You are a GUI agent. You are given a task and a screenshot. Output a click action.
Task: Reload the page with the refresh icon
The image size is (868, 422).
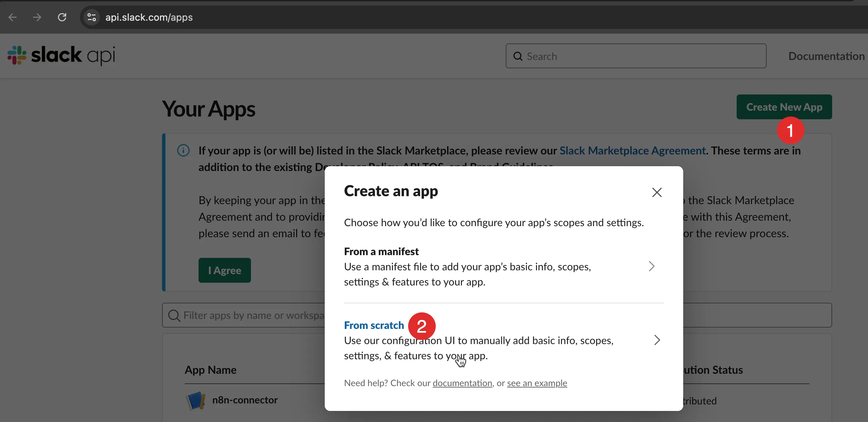[x=62, y=17]
